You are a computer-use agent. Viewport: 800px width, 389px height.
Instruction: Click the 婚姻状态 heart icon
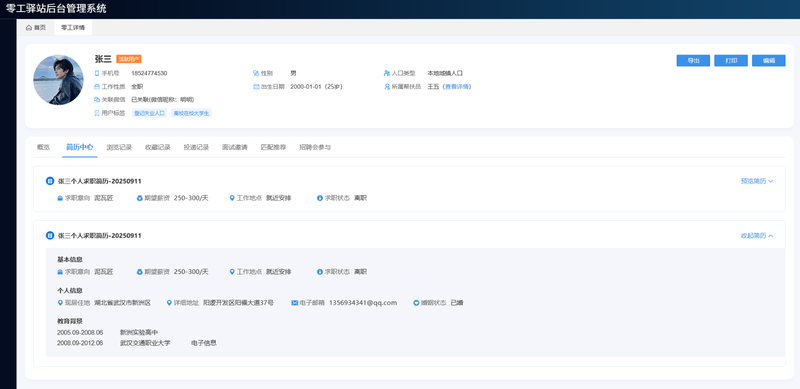(x=416, y=303)
